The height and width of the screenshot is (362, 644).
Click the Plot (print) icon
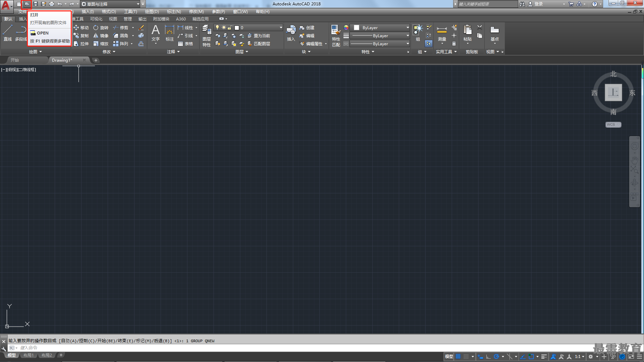(52, 4)
